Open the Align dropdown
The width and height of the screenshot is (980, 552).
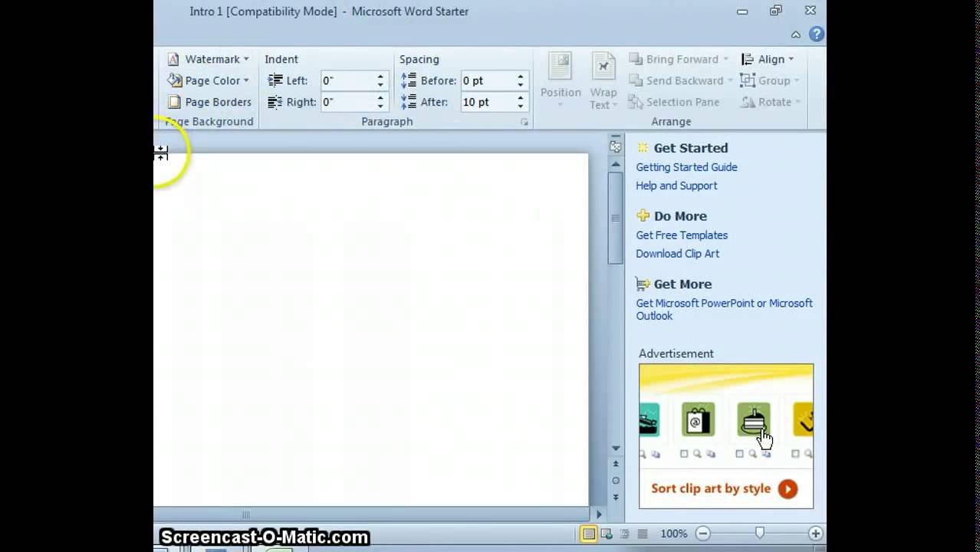pos(768,59)
